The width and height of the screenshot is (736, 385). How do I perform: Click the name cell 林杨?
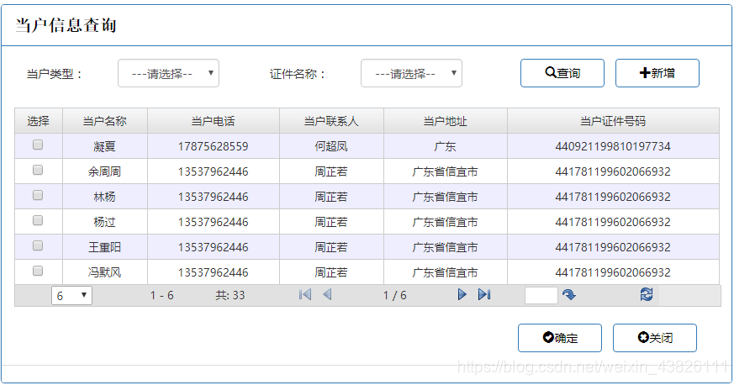(104, 197)
